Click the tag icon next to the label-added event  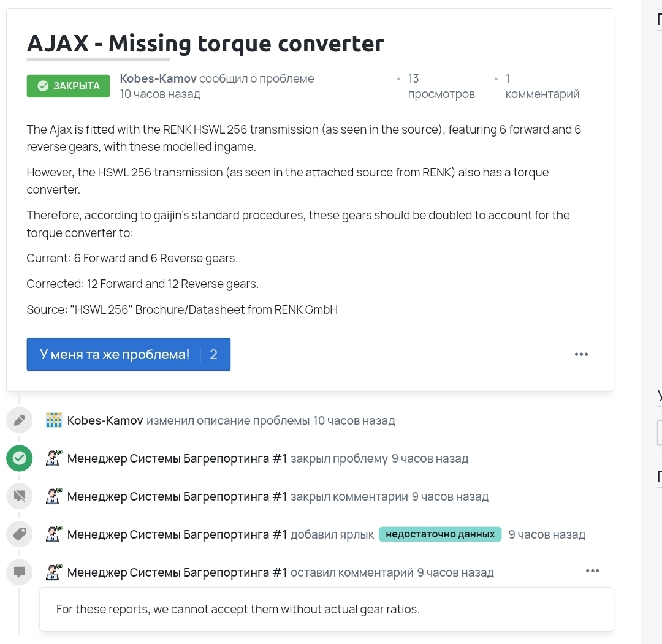pyautogui.click(x=19, y=534)
